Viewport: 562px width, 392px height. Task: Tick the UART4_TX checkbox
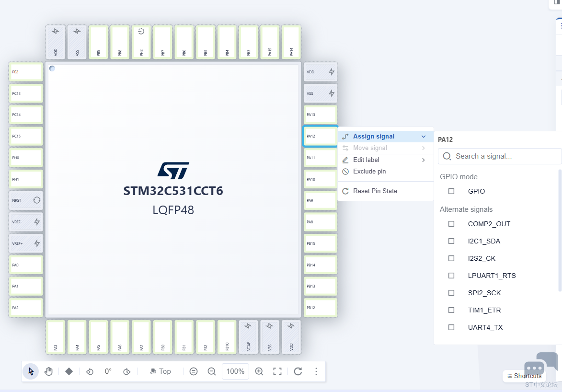pos(451,327)
